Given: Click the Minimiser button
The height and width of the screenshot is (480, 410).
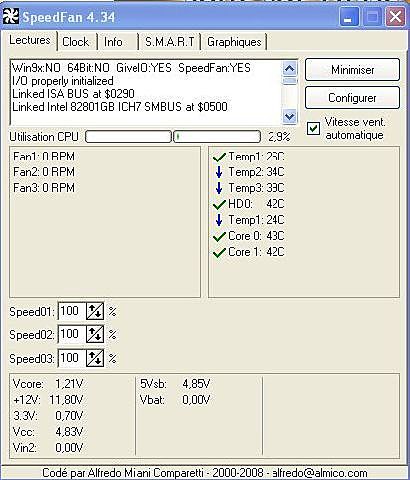Looking at the screenshot, I should [352, 70].
